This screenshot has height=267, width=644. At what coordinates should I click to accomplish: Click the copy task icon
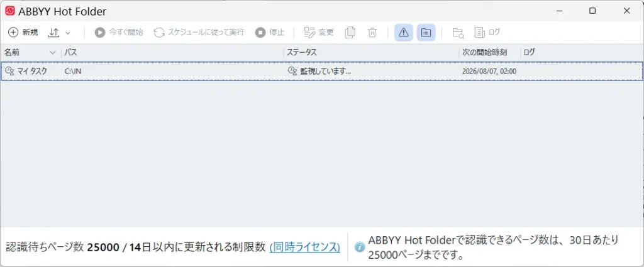(x=350, y=33)
